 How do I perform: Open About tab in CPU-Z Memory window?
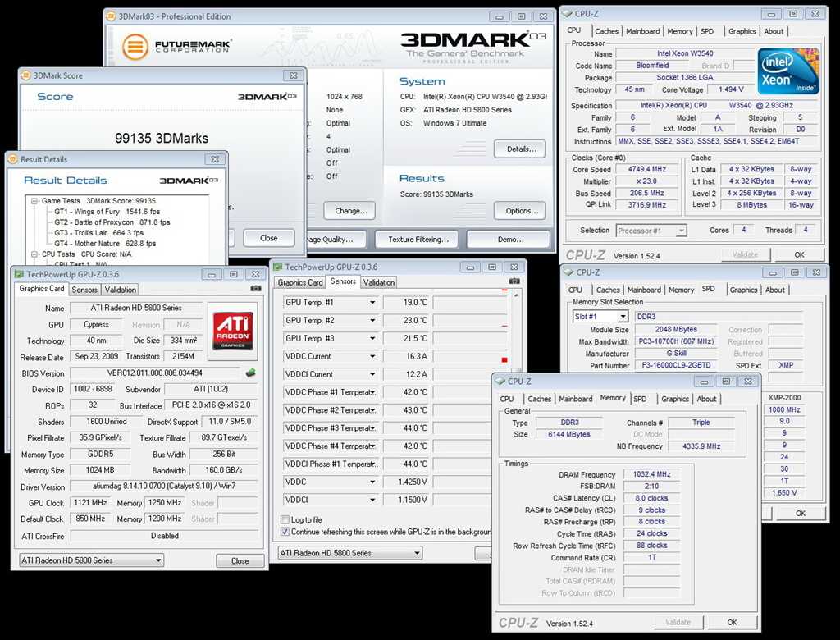[706, 399]
